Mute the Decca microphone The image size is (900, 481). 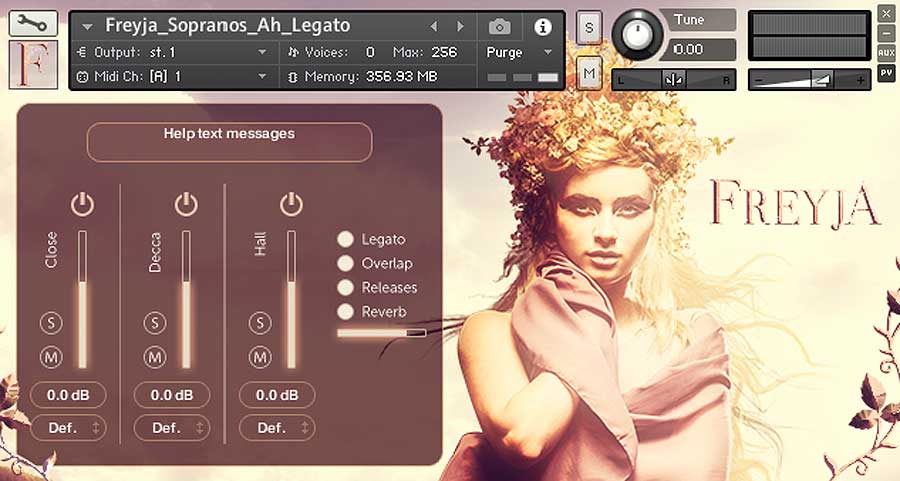pos(154,357)
